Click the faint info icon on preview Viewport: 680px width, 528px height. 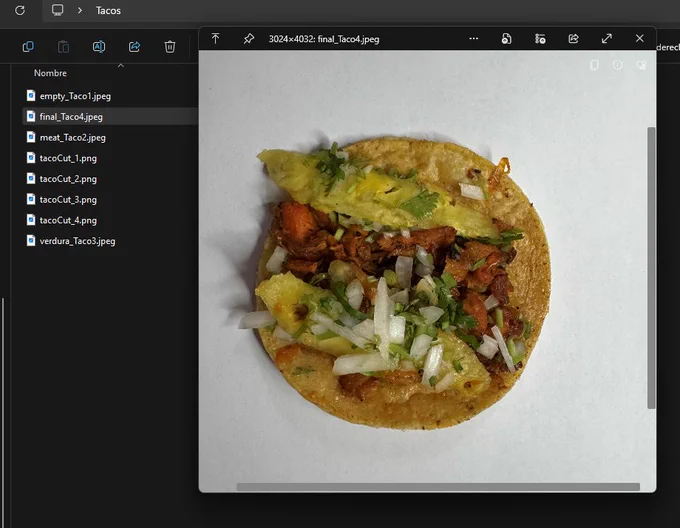[x=618, y=65]
